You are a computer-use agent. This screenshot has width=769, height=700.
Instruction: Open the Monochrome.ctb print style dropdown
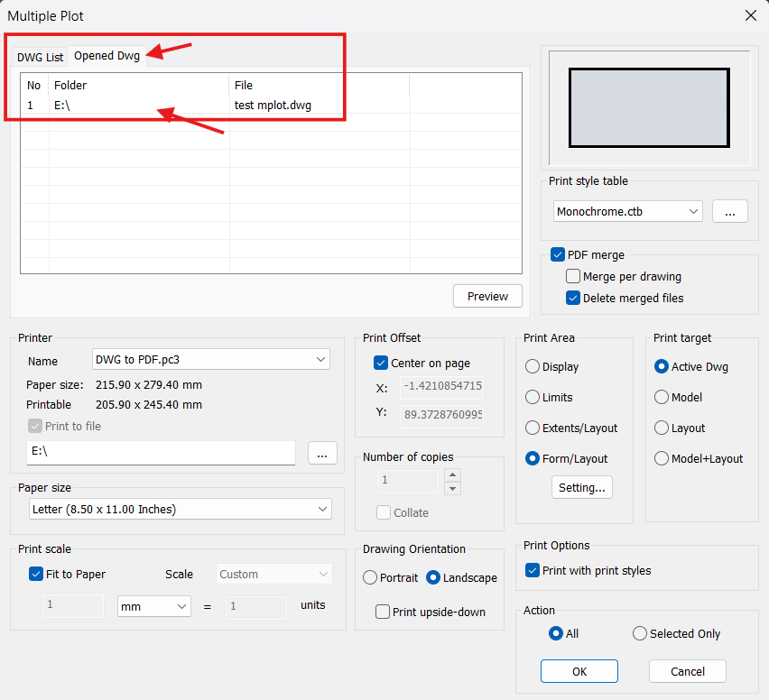(x=628, y=211)
